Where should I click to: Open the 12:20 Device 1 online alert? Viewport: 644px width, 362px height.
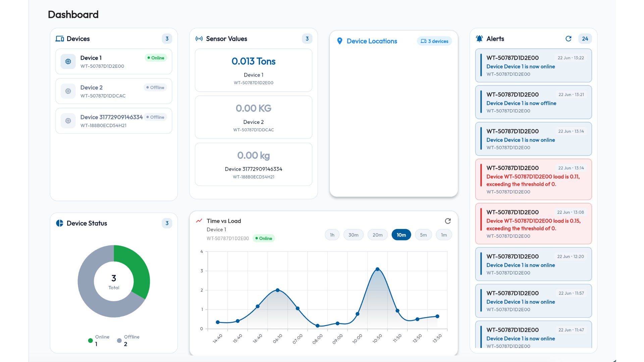(534, 264)
